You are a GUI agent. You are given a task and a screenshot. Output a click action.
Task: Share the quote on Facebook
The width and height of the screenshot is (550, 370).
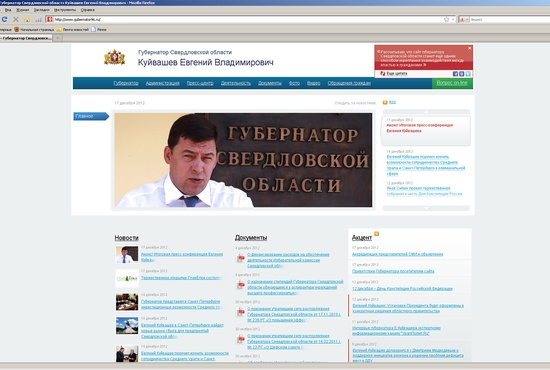tap(455, 74)
